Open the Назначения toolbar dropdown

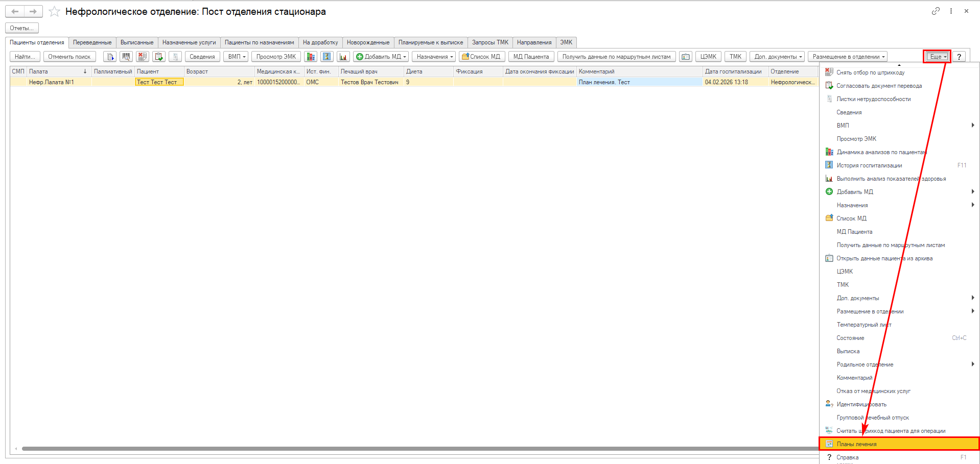(435, 57)
